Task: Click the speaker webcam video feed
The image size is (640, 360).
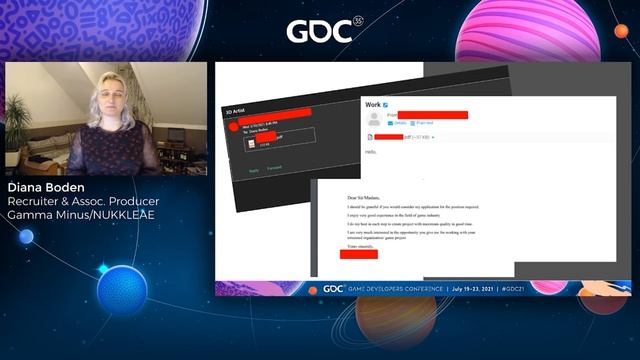Action: pos(106,118)
